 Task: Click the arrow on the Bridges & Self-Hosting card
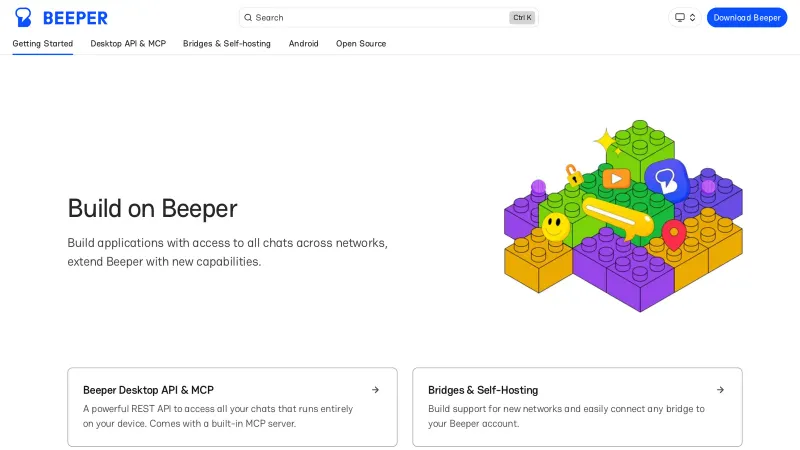pyautogui.click(x=720, y=390)
